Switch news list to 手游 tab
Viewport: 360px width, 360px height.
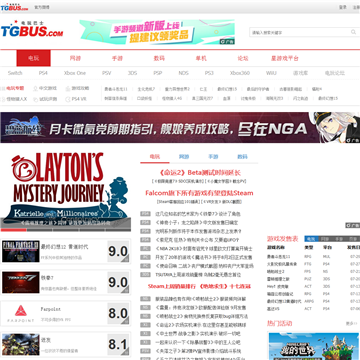[213, 157]
